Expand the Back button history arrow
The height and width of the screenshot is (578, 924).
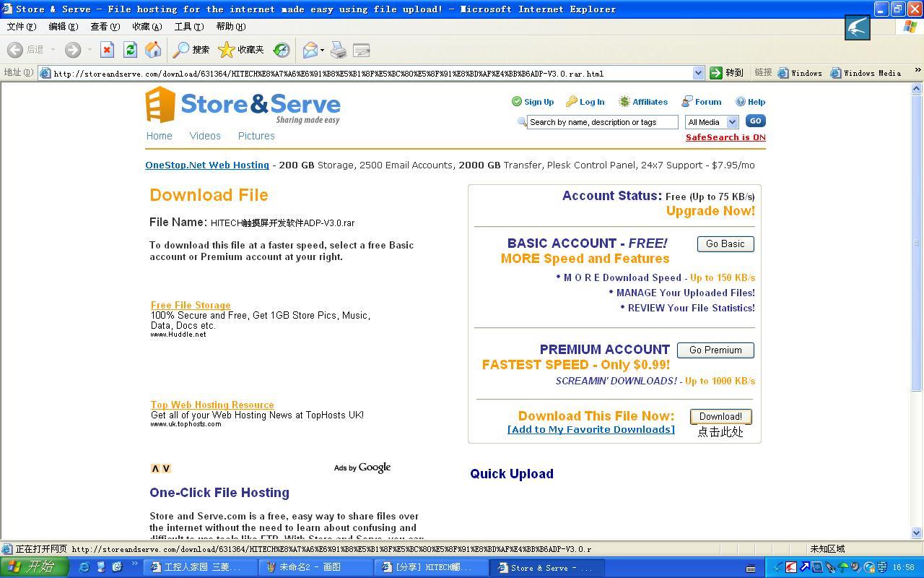point(53,50)
